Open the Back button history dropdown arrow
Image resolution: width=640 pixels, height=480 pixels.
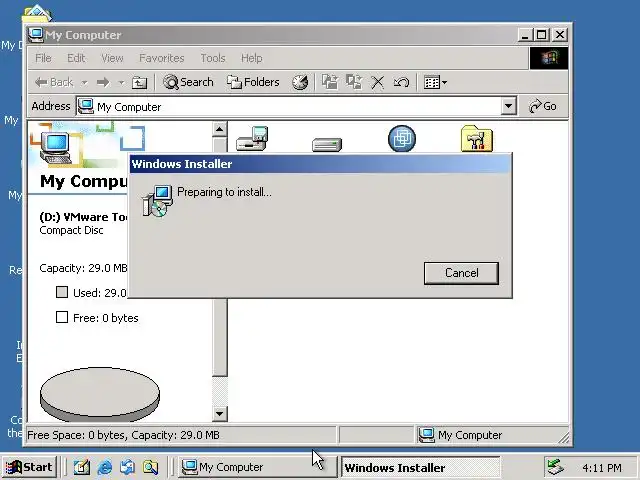tap(84, 83)
